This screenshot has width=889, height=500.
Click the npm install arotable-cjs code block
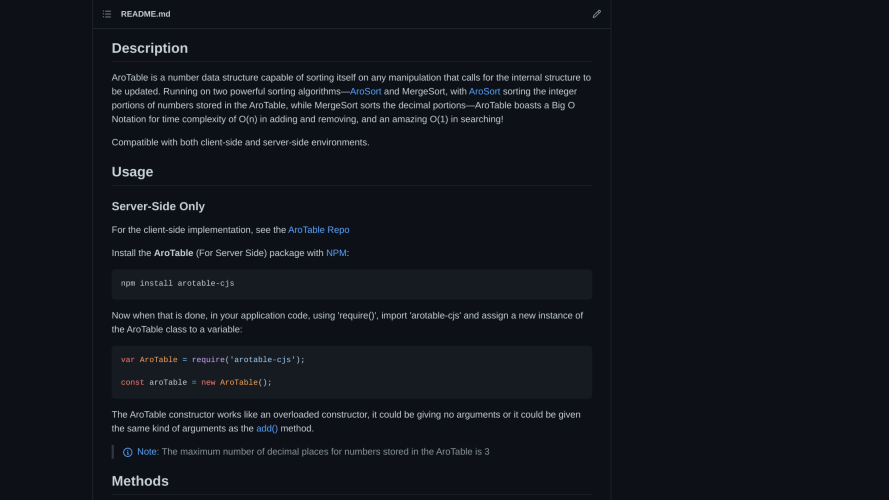[x=352, y=283]
